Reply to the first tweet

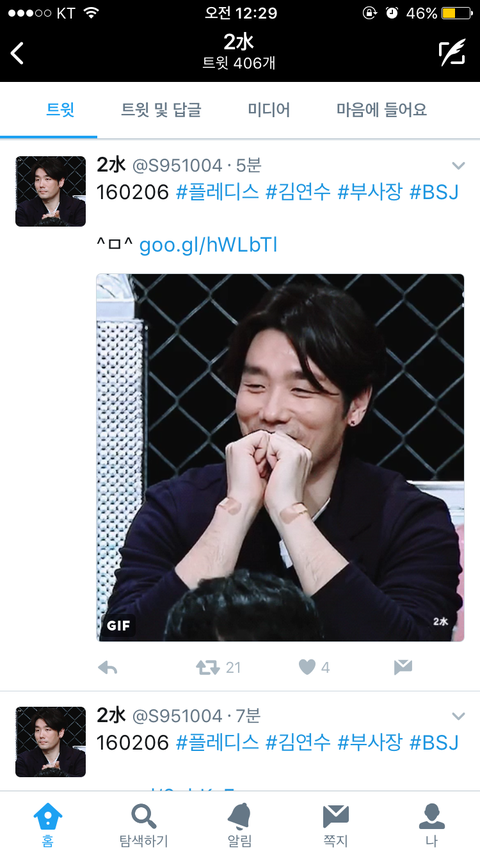click(108, 668)
